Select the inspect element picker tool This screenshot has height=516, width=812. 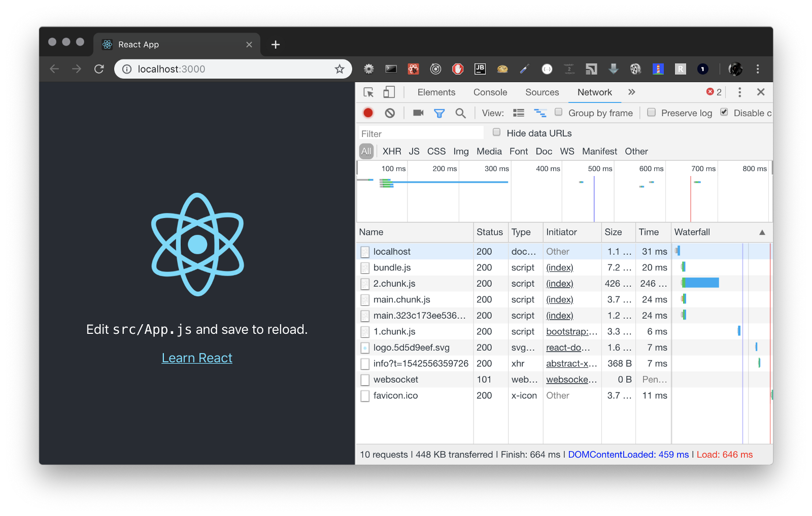[x=369, y=92]
